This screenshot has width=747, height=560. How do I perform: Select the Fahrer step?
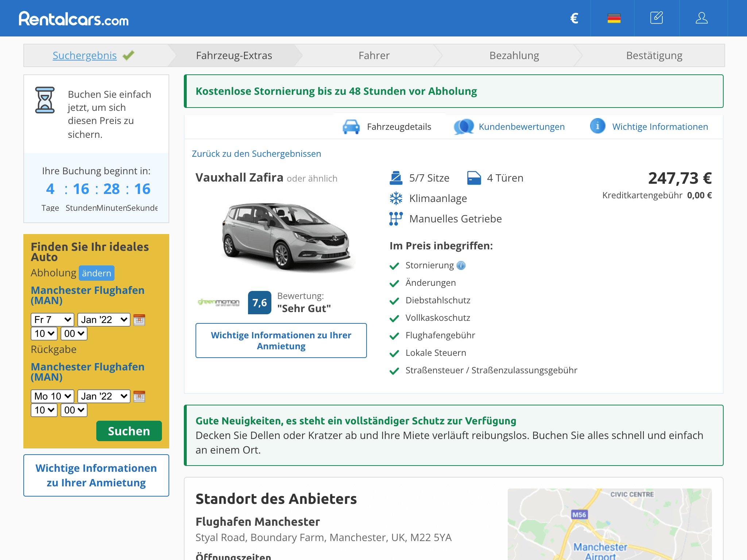tap(374, 55)
